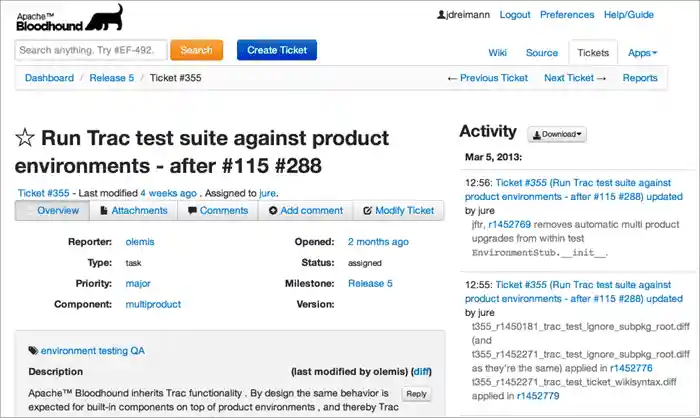Open the description diff link
This screenshot has width=700, height=418.
pos(421,372)
